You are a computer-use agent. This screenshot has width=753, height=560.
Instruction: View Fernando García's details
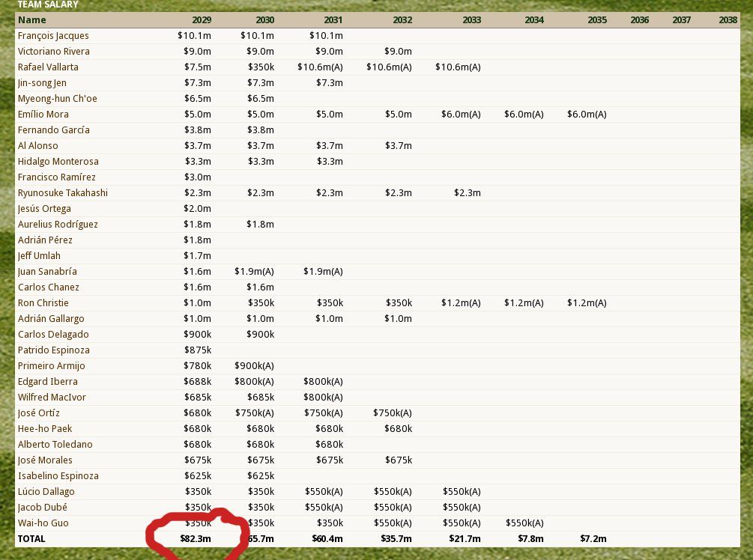coord(55,130)
